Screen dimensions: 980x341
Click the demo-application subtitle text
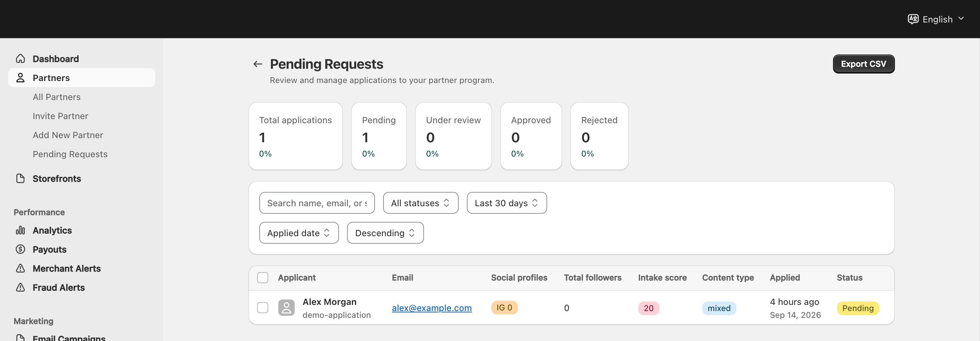point(337,315)
